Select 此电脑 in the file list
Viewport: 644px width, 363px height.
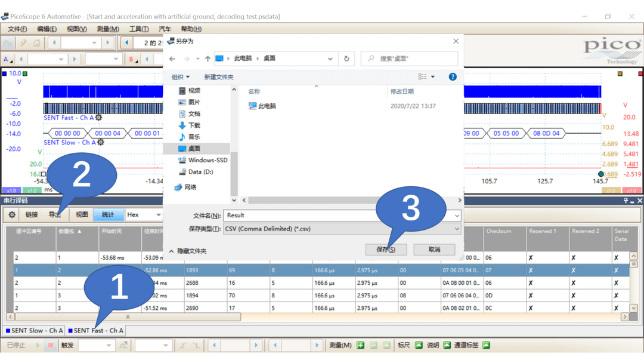(262, 106)
